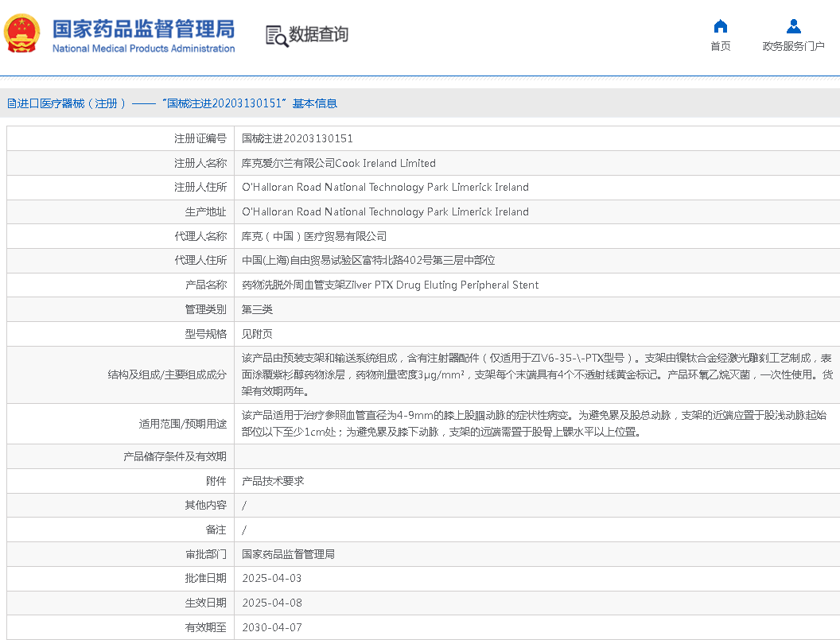The image size is (840, 640).
Task: Select effective date 2025-04-08
Action: tap(272, 603)
